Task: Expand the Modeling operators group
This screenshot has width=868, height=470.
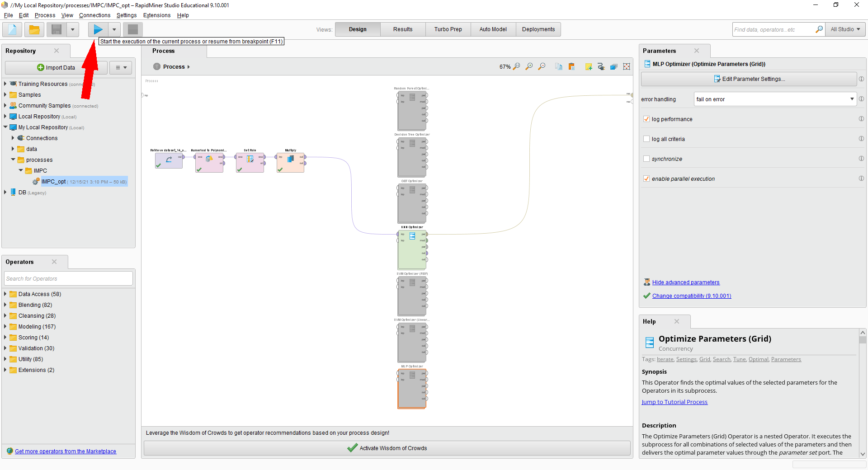Action: tap(5, 326)
